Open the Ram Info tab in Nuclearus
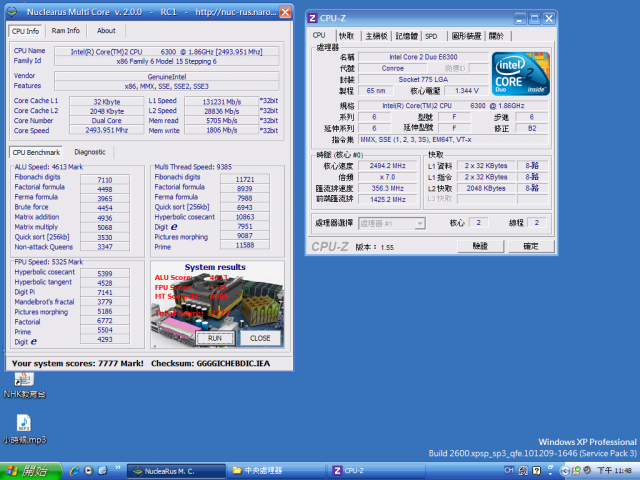Viewport: 640px width, 480px height. [65, 31]
